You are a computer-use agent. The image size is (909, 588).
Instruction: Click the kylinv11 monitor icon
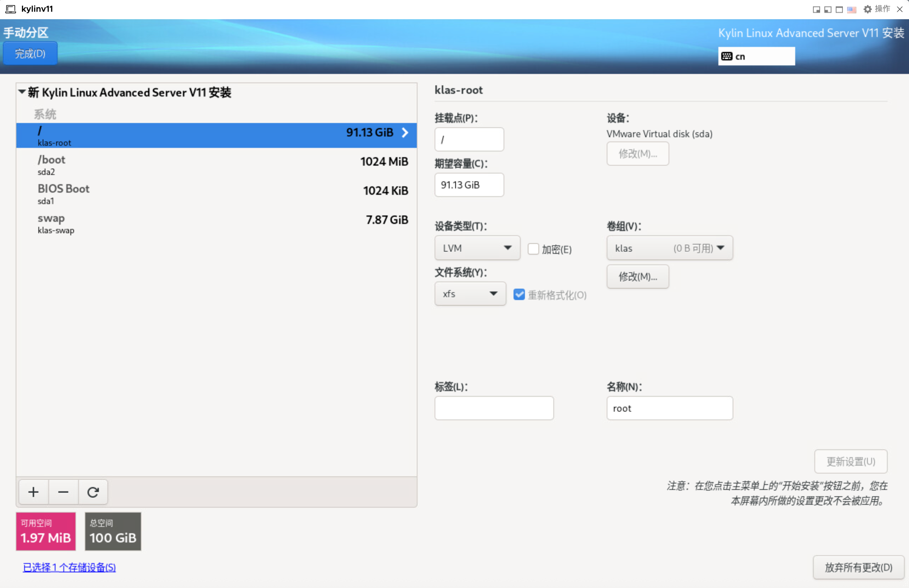pos(11,9)
